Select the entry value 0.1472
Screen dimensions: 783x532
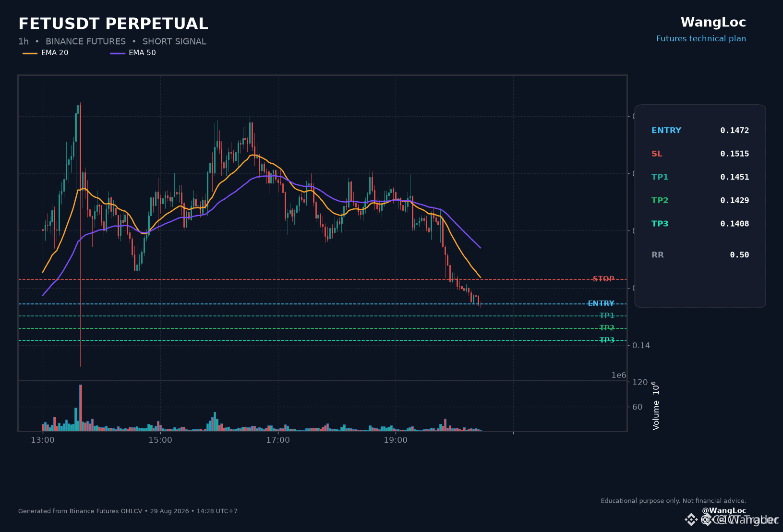(735, 131)
